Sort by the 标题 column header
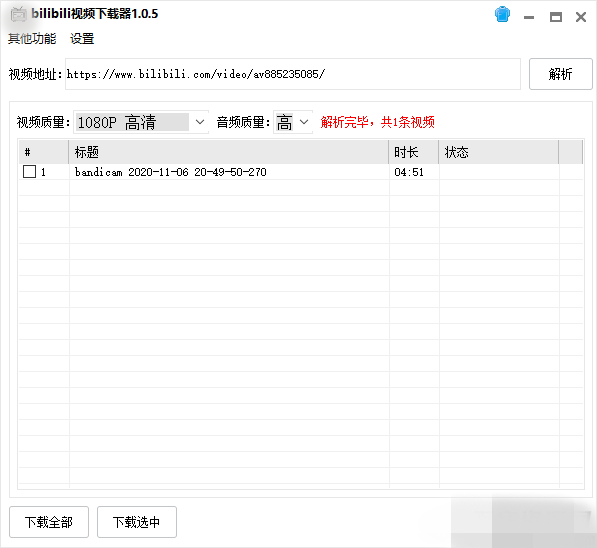Image resolution: width=597 pixels, height=548 pixels. point(228,152)
